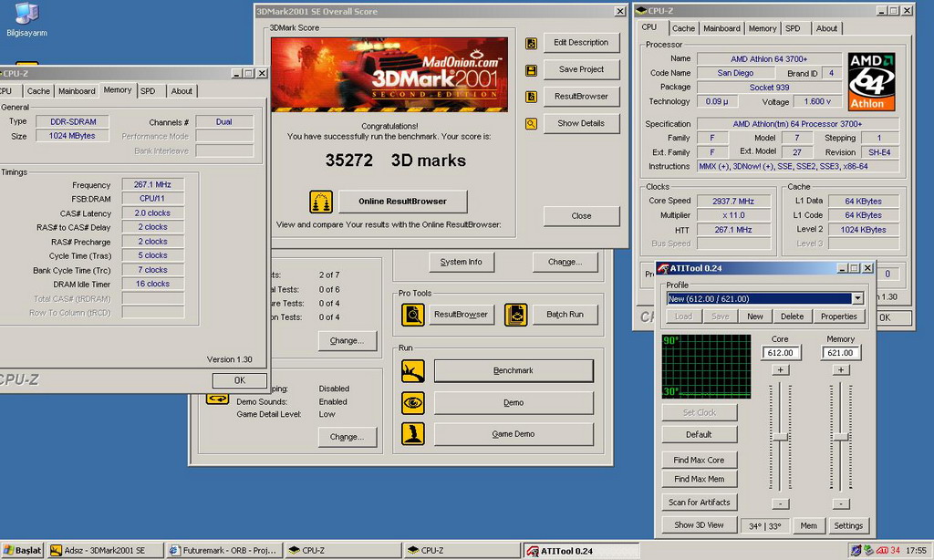Click the blue monitor tray icon
934x560 pixels.
[856, 550]
